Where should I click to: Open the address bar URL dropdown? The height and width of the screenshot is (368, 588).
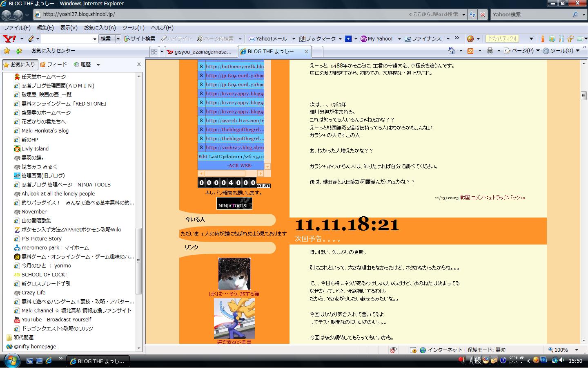(x=463, y=14)
